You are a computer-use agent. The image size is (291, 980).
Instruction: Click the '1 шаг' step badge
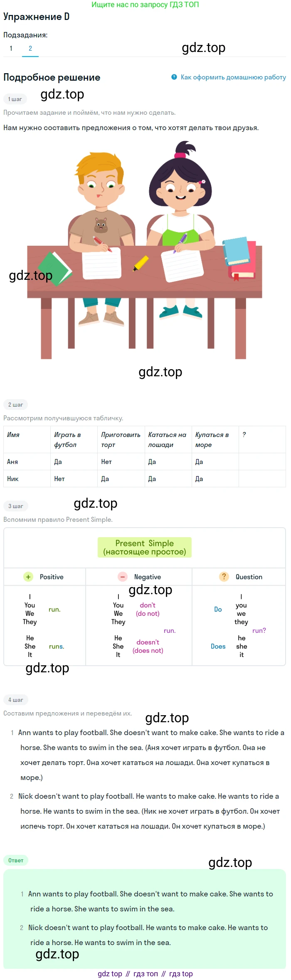pos(15,99)
